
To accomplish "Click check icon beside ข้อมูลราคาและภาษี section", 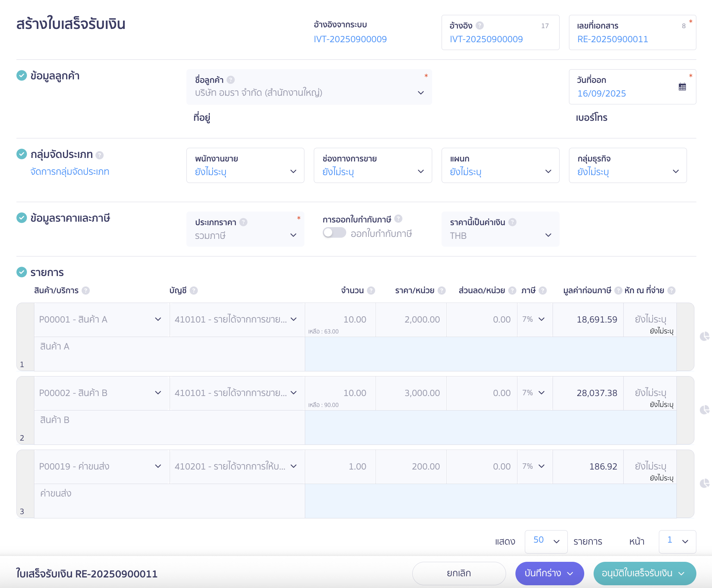I will 21,218.
